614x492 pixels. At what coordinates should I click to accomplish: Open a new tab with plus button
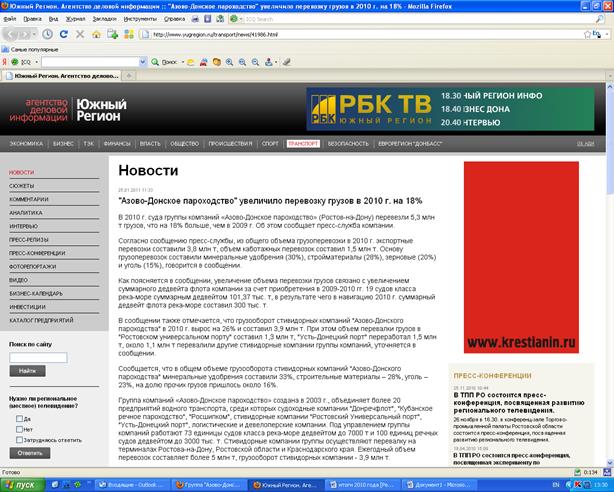[129, 76]
